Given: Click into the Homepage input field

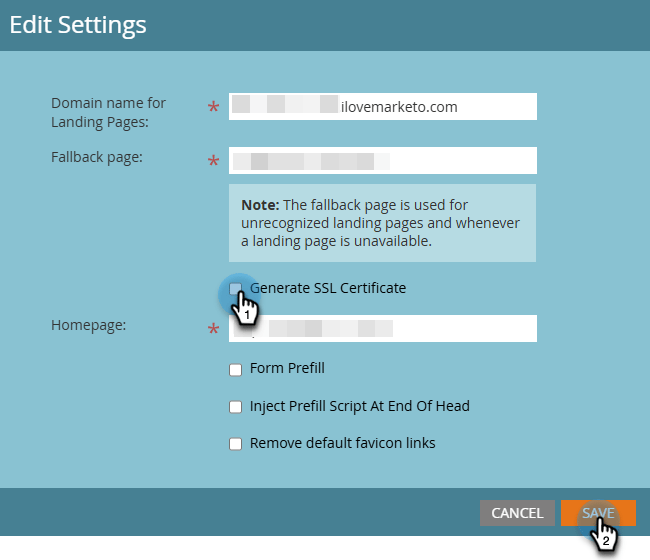Looking at the screenshot, I should [x=382, y=328].
